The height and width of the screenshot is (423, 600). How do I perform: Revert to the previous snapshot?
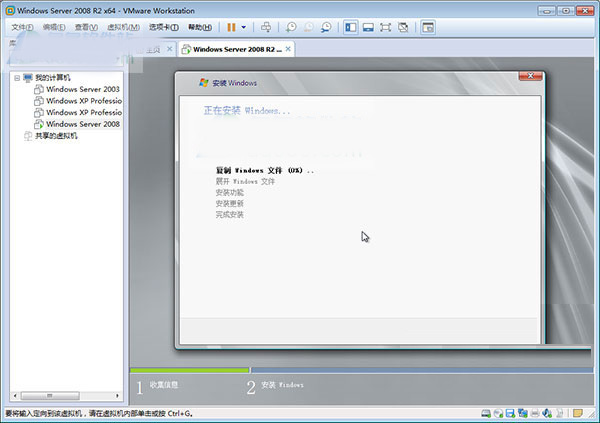coord(309,27)
